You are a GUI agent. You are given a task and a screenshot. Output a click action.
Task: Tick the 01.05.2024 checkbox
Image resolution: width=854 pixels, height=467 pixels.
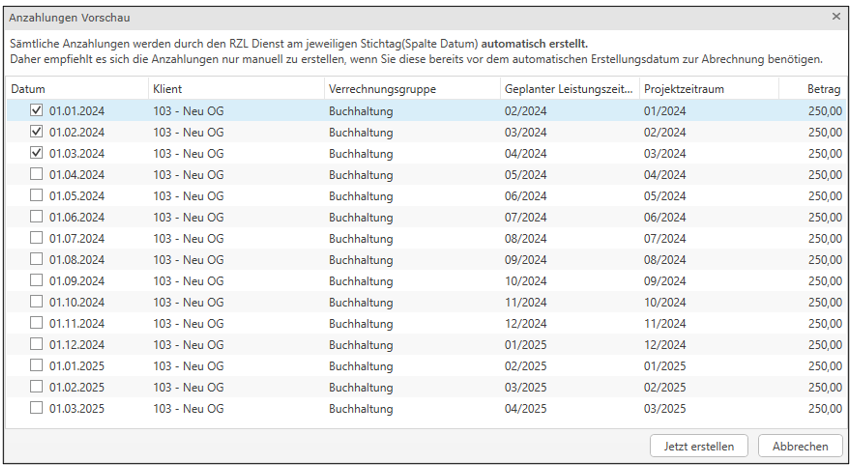point(37,196)
